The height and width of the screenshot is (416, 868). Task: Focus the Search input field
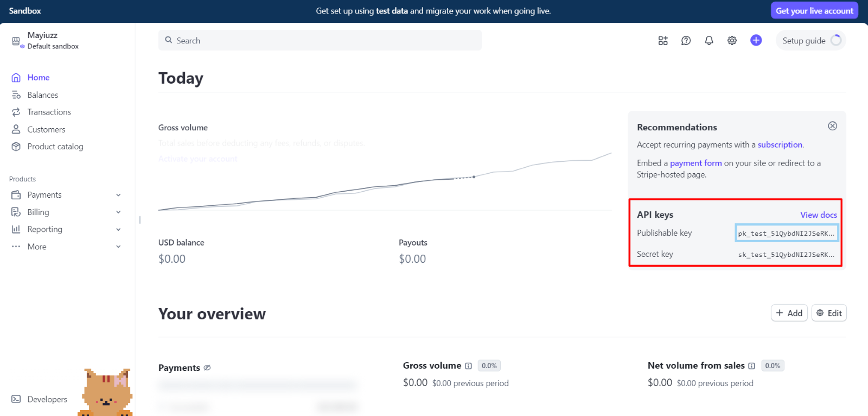click(320, 40)
